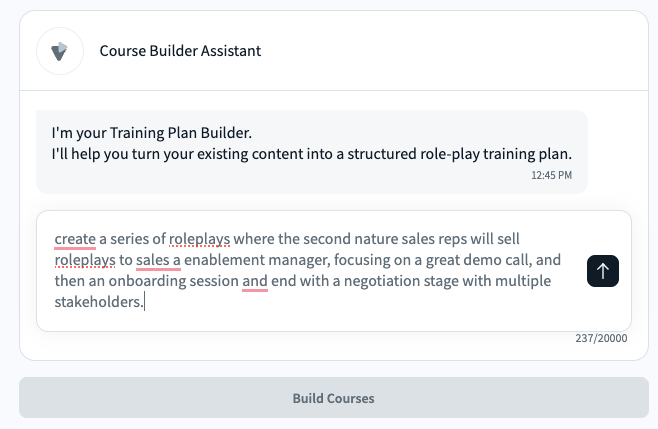658x429 pixels.
Task: Click the Course Builder Assistant title
Action: click(x=180, y=50)
